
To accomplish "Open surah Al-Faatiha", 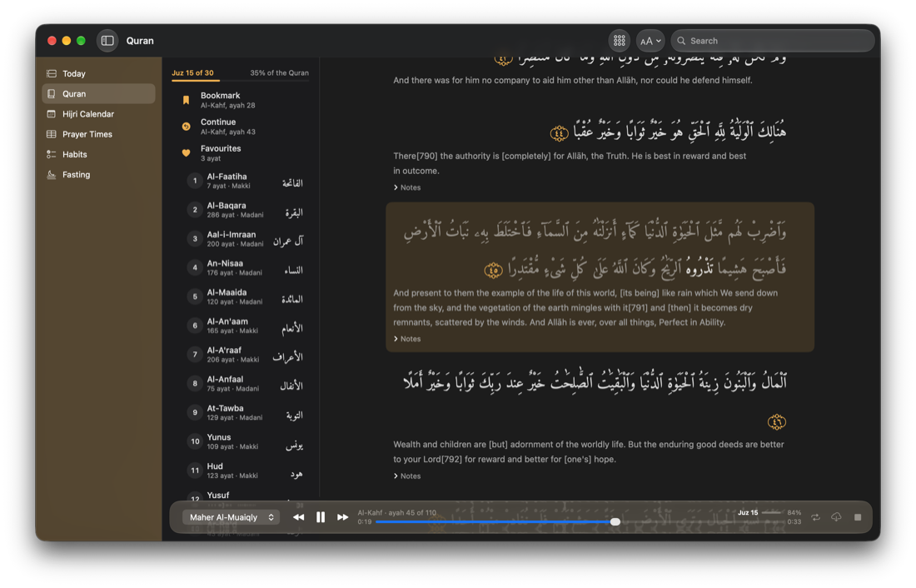I will click(x=244, y=181).
